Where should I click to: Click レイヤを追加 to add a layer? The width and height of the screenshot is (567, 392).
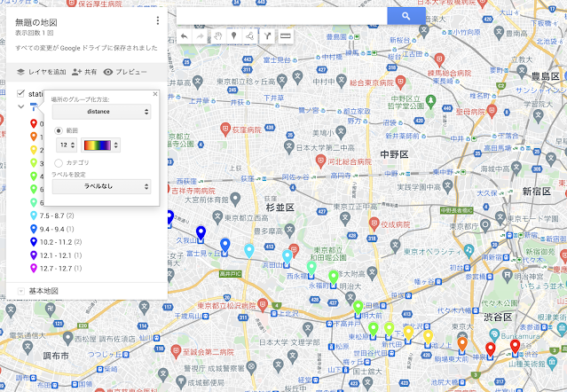(42, 72)
